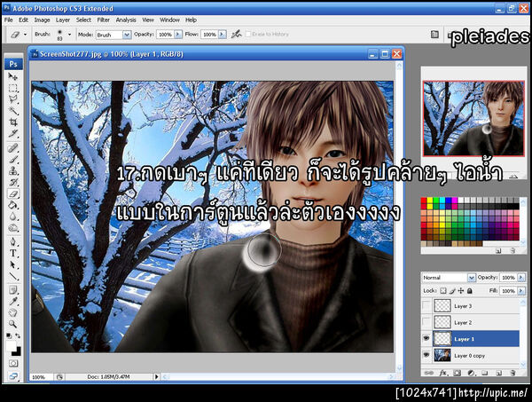The height and width of the screenshot is (402, 532).
Task: Select the Healing Brush tool
Action: point(13,148)
